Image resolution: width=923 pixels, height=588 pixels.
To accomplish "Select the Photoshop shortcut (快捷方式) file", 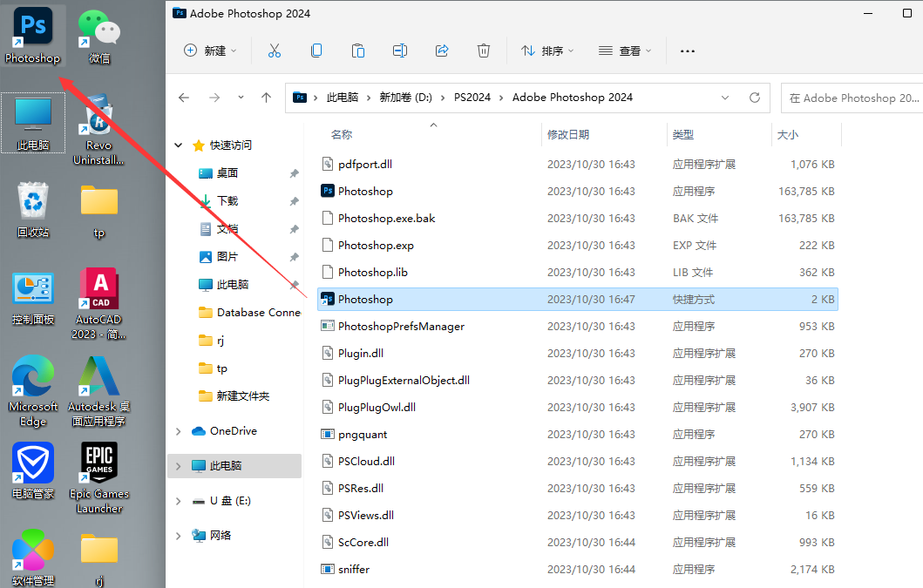I will click(x=577, y=300).
